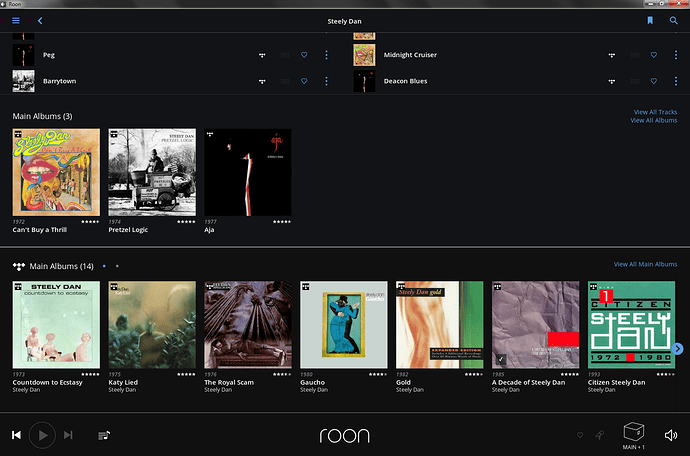Open the volume speaker control

[x=671, y=435]
